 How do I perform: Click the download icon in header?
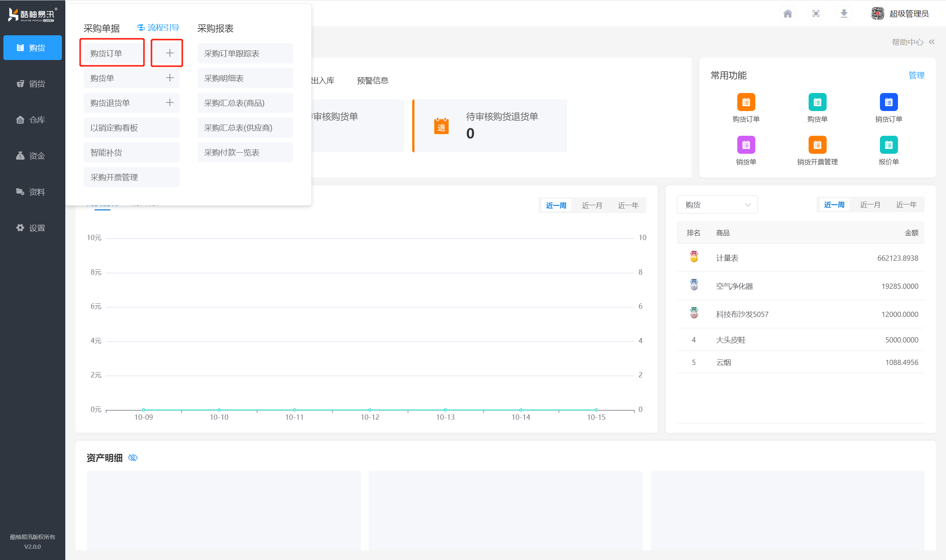point(844,14)
